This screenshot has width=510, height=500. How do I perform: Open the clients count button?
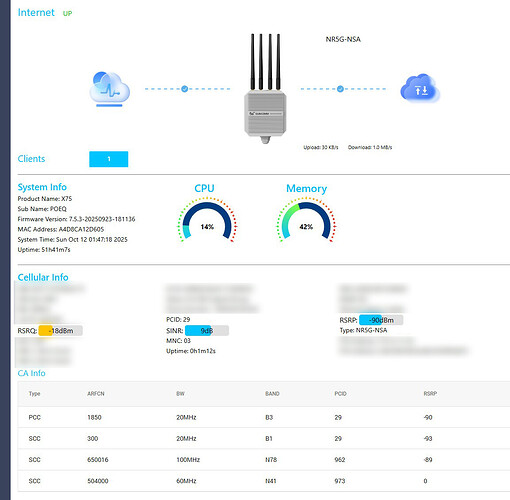[109, 159]
